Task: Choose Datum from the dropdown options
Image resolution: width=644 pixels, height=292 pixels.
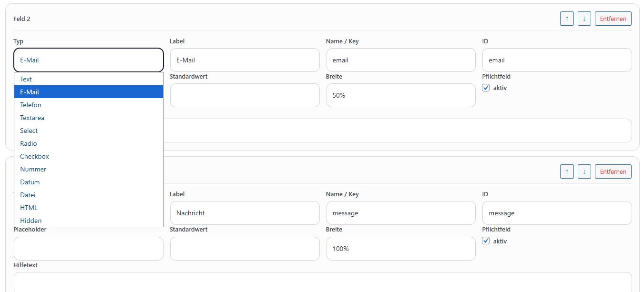Action: tap(30, 182)
